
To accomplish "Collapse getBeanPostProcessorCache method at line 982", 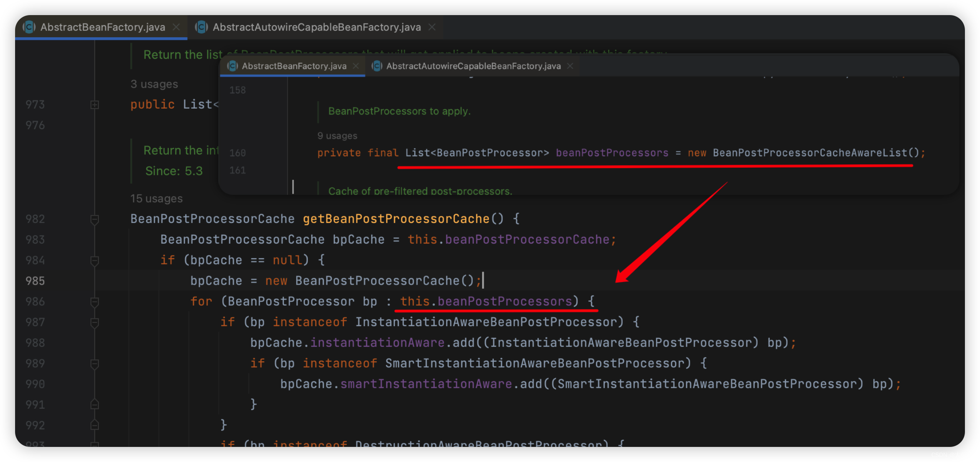I will [95, 219].
